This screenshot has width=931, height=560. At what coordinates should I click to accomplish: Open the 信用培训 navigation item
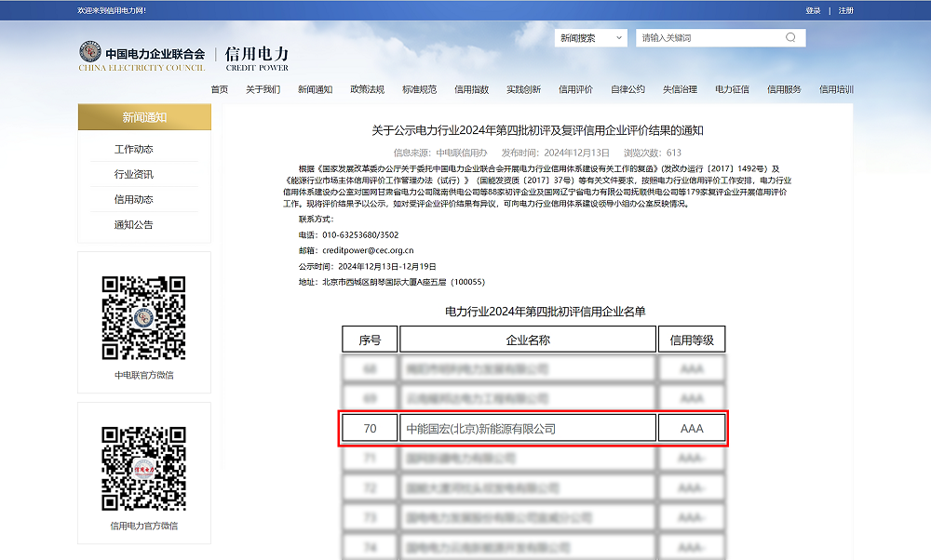836,89
